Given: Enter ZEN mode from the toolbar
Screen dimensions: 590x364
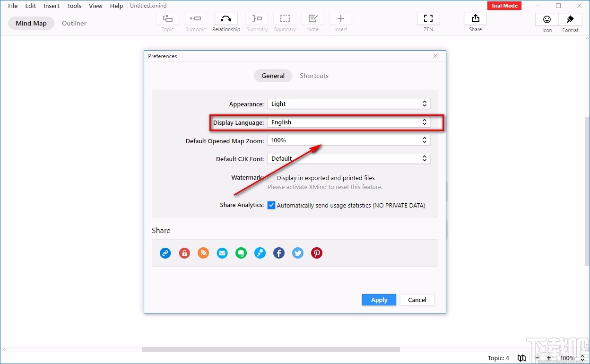Looking at the screenshot, I should point(428,18).
